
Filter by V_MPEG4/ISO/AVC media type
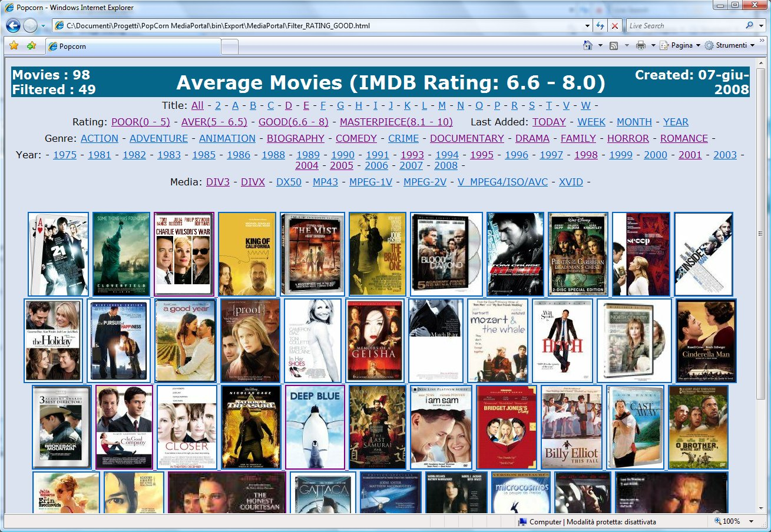pyautogui.click(x=503, y=182)
